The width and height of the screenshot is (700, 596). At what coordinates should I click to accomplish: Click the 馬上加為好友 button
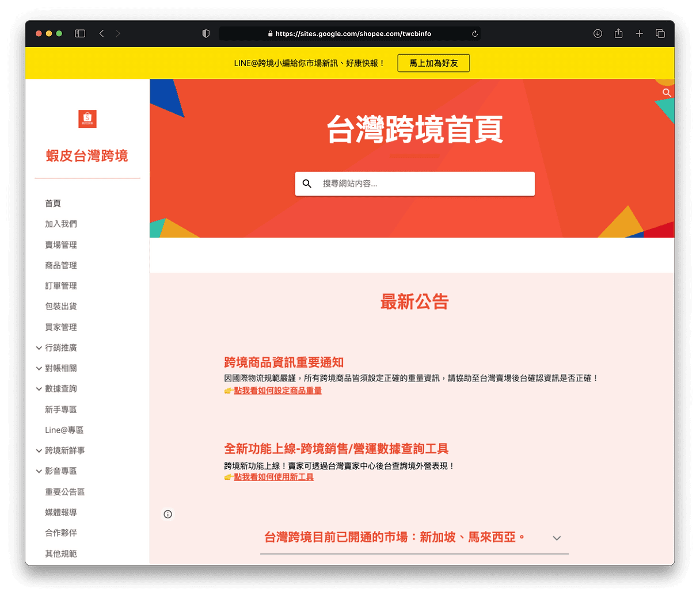point(433,63)
